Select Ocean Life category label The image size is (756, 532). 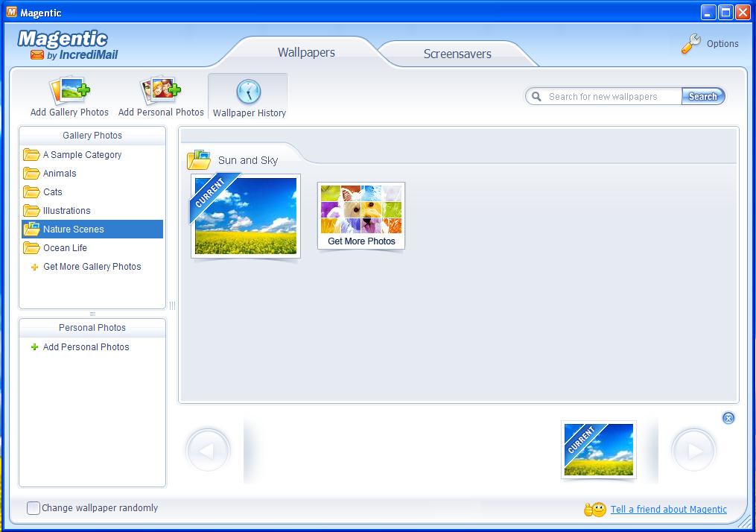[x=65, y=248]
